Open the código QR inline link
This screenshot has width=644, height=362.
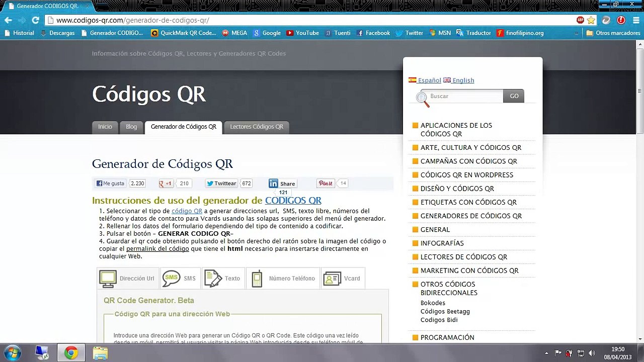tap(187, 211)
